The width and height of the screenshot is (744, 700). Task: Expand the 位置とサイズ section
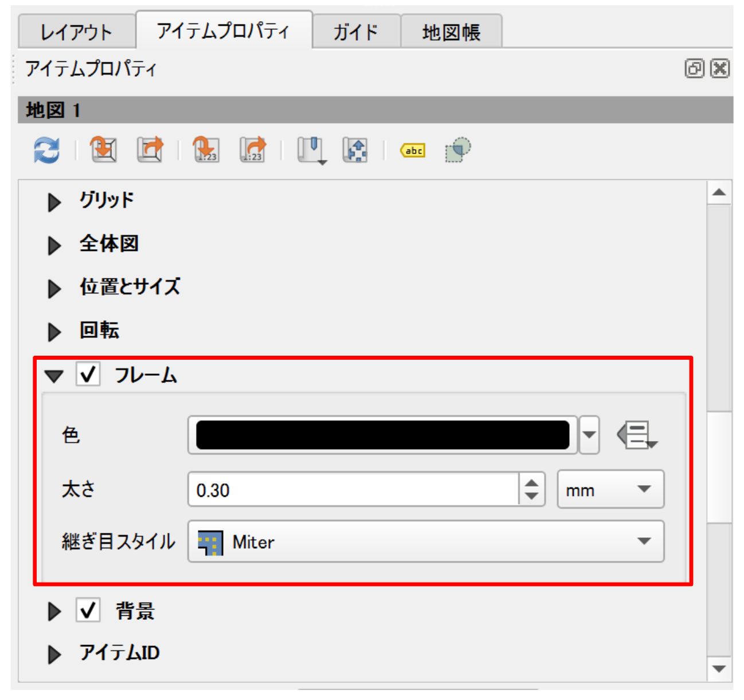[x=54, y=288]
